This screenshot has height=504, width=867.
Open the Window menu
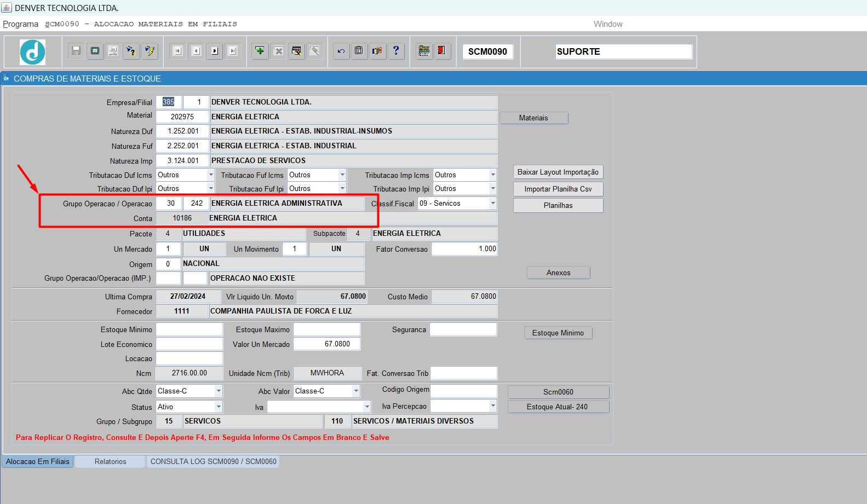coord(608,24)
